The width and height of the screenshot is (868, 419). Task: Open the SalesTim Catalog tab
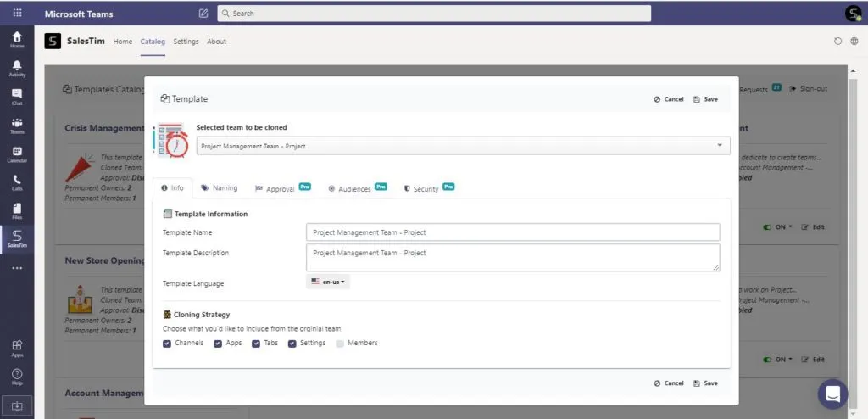153,42
